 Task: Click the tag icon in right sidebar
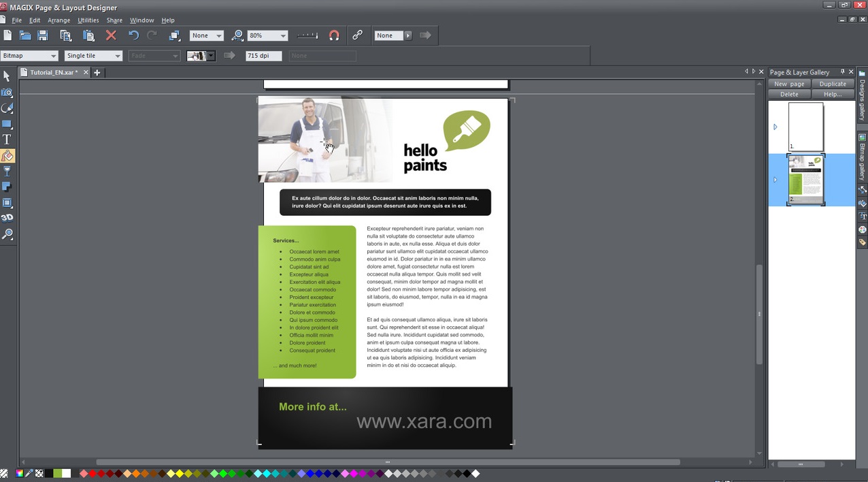(x=862, y=242)
